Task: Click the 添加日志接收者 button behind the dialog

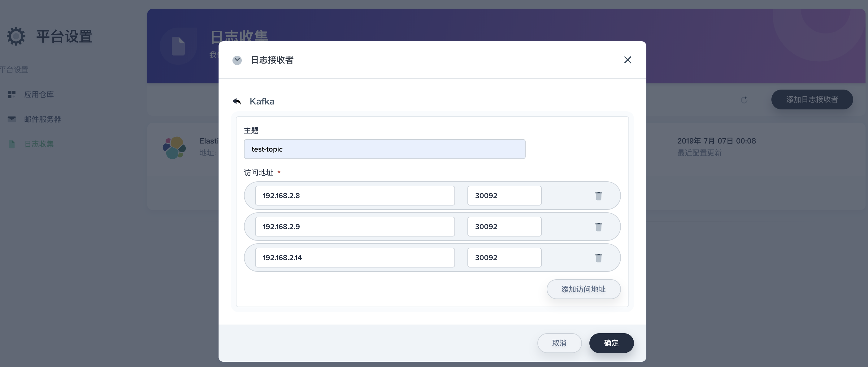Action: click(812, 99)
